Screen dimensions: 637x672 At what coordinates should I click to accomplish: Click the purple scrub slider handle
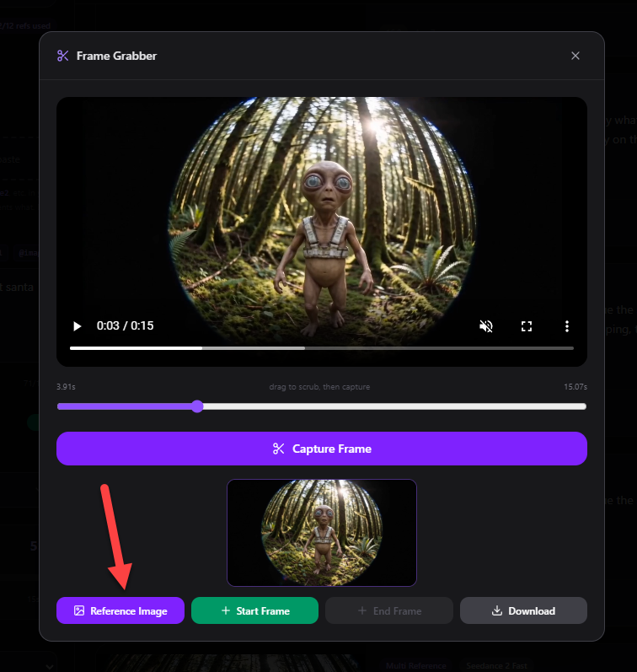197,406
